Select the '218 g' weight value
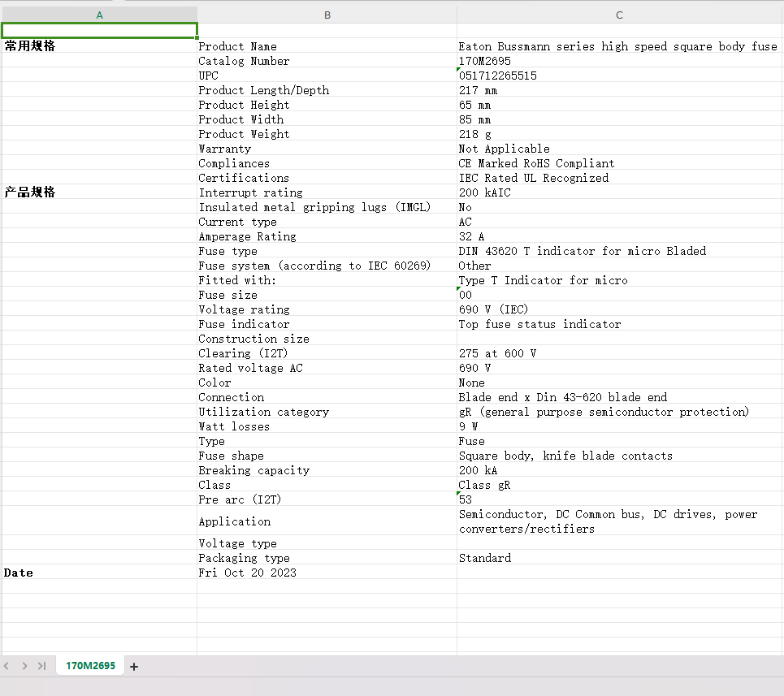This screenshot has width=784, height=696. tap(620, 133)
